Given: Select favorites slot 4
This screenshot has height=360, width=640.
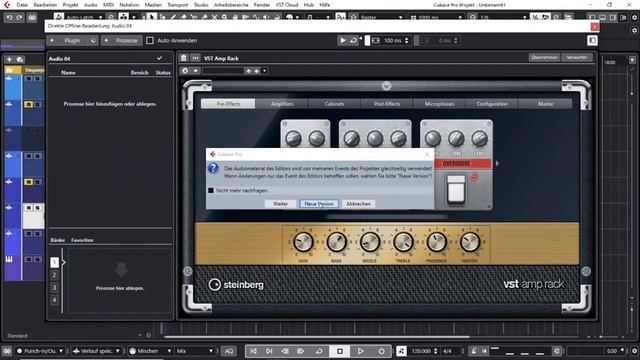Looking at the screenshot, I should tap(54, 300).
